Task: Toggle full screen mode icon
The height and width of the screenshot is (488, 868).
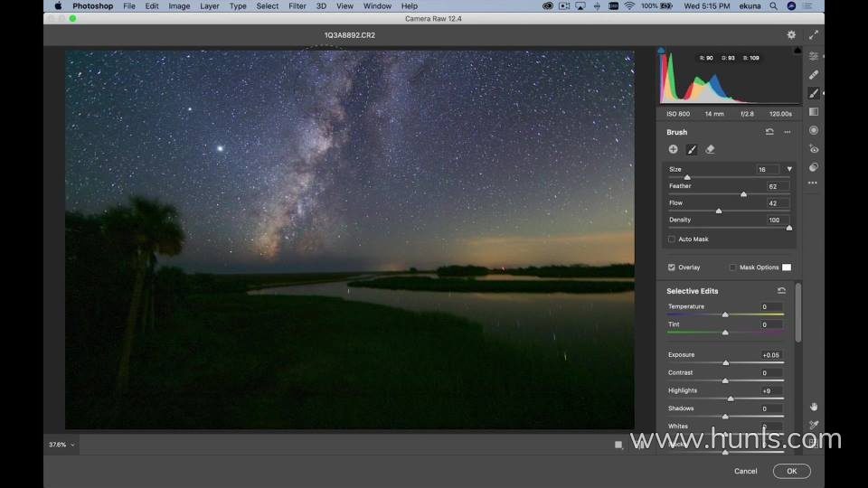Action: [x=813, y=35]
